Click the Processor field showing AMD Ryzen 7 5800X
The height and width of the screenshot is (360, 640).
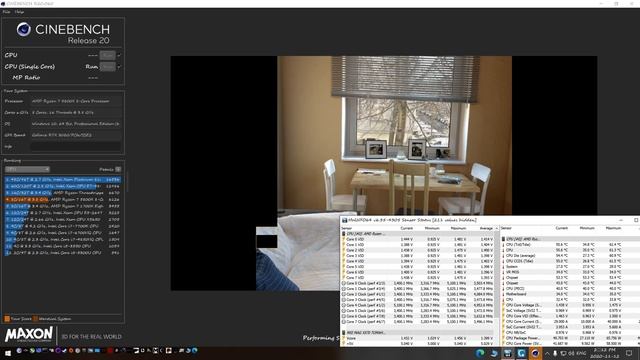pos(76,101)
